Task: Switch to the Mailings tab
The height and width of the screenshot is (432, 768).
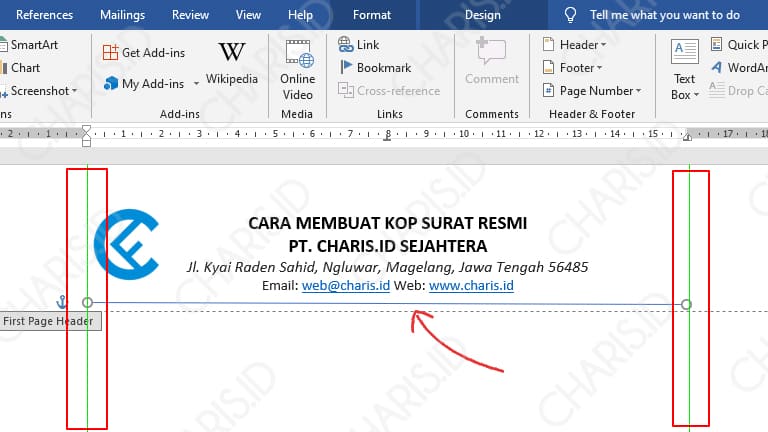Action: [122, 15]
